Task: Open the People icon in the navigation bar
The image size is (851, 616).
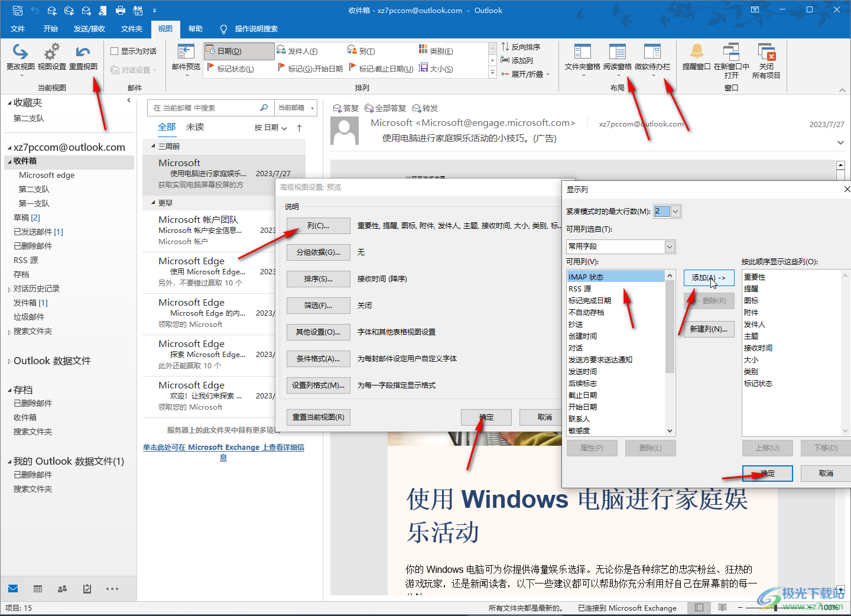Action: 62,589
